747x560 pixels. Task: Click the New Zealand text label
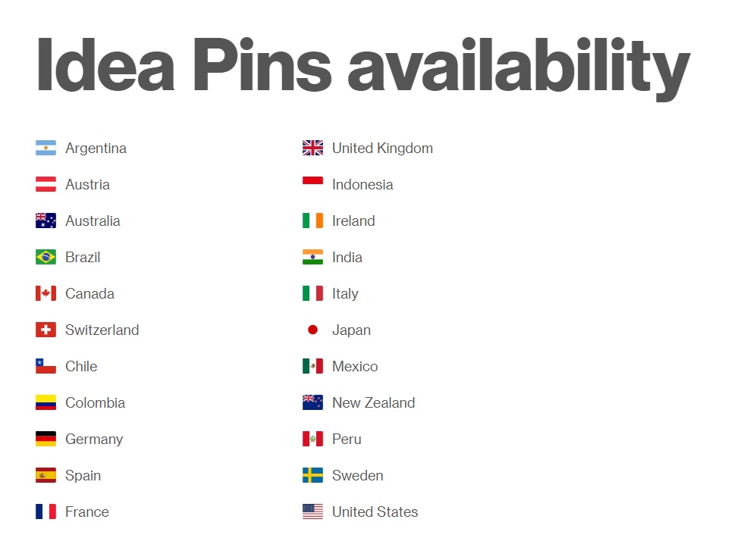(x=373, y=403)
